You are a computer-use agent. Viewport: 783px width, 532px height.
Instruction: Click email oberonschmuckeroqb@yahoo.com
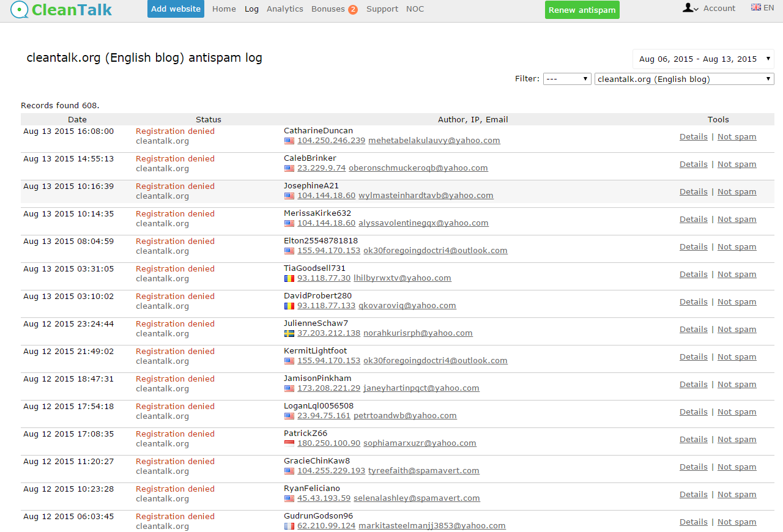418,168
